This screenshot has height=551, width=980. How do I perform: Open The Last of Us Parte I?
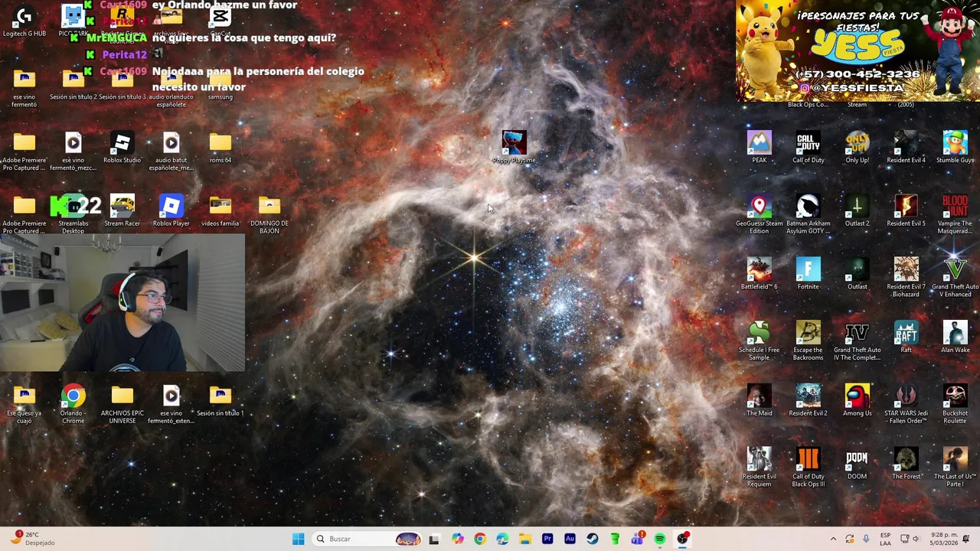pyautogui.click(x=955, y=468)
